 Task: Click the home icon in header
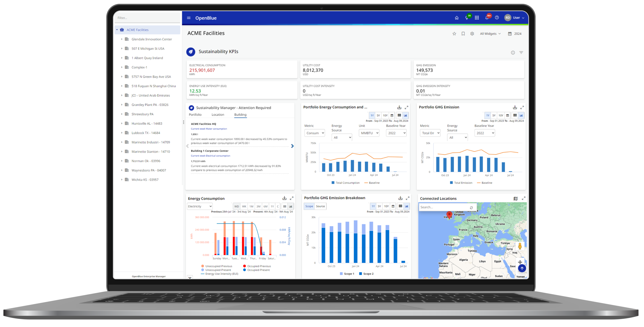[457, 18]
